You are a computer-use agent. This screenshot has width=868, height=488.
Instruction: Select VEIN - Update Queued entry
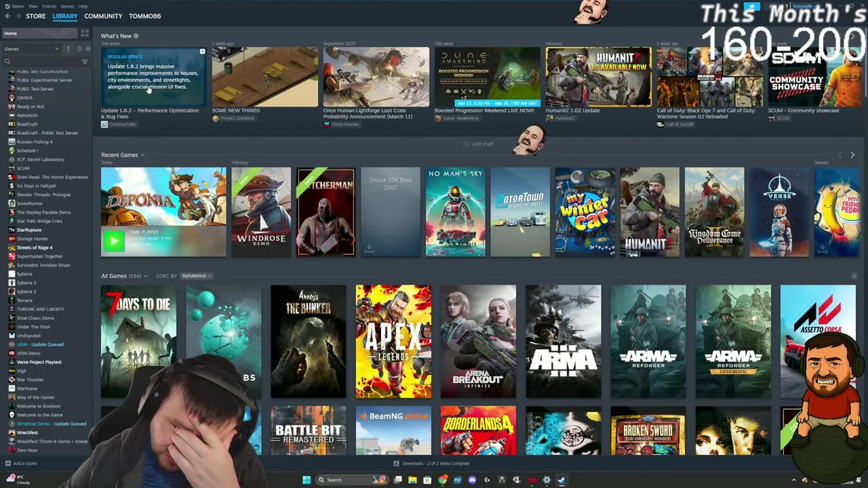pos(40,344)
